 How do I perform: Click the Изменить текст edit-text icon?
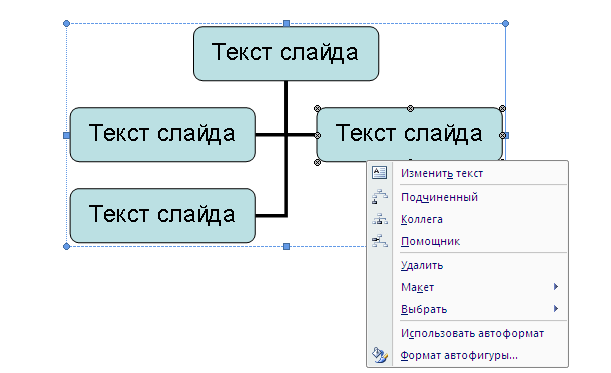pos(379,172)
